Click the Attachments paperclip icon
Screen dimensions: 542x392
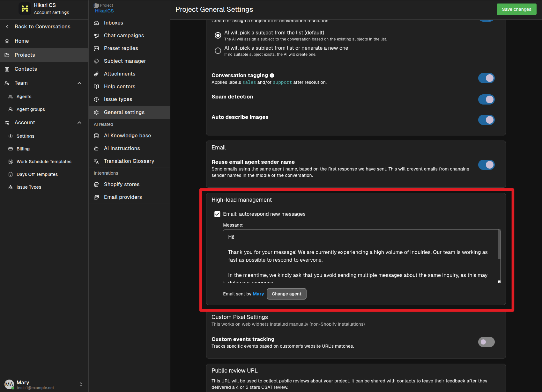pos(96,74)
